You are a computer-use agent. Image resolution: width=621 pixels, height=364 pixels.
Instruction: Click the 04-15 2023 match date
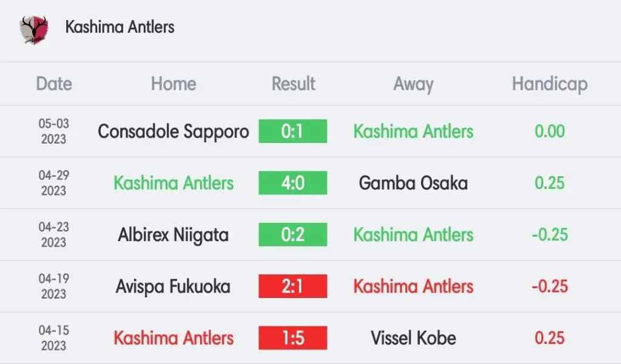point(54,338)
